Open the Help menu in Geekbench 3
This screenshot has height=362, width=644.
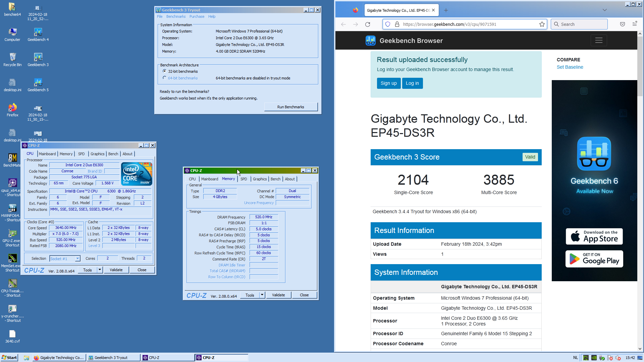click(x=212, y=16)
